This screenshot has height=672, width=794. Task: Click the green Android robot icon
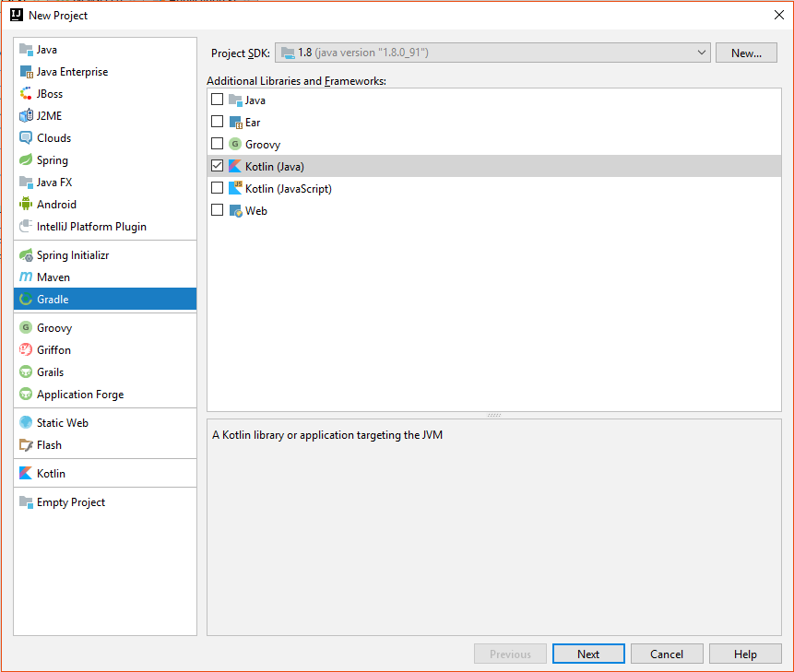pyautogui.click(x=26, y=204)
